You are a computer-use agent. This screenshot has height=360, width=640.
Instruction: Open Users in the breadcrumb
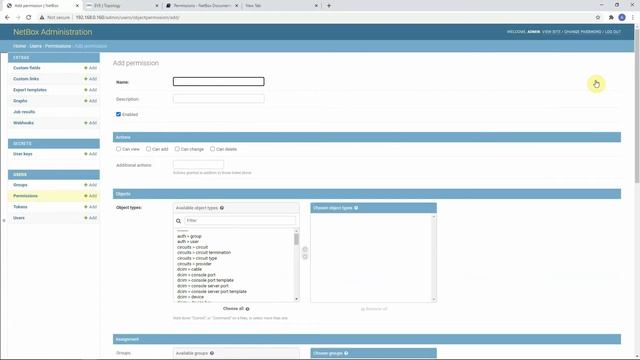(36, 46)
